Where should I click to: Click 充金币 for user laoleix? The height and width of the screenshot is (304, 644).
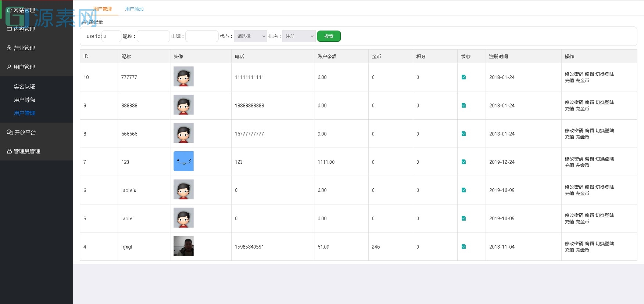click(x=582, y=193)
